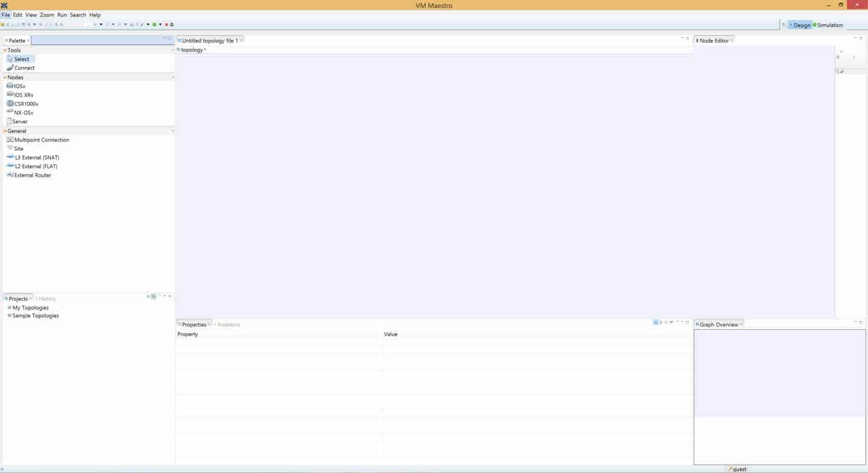Click the Value column header
This screenshot has width=868, height=473.
391,335
